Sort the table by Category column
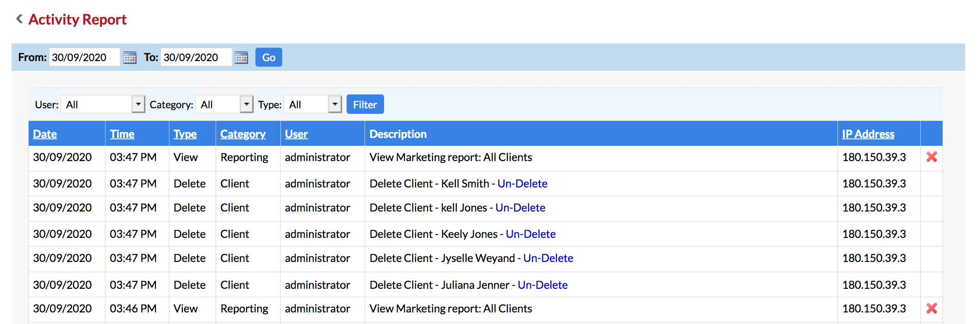The height and width of the screenshot is (324, 980). pyautogui.click(x=243, y=134)
